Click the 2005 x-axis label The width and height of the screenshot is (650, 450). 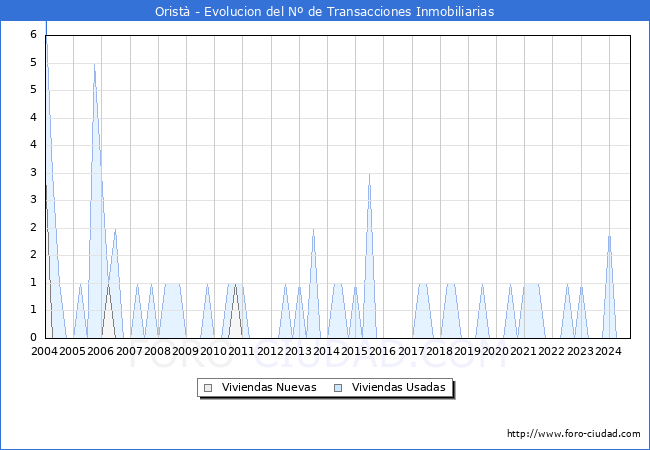point(73,351)
